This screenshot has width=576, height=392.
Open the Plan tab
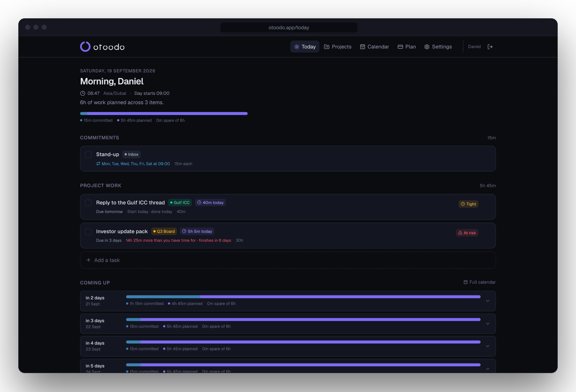point(407,47)
